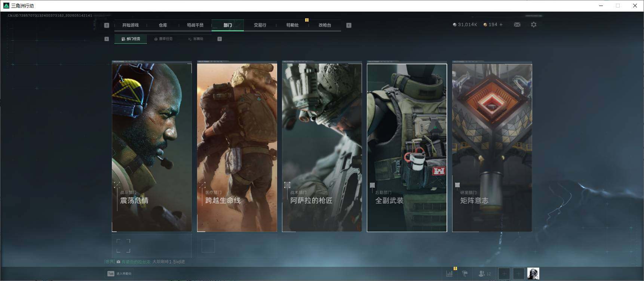Switch to the 仓库 tab

[x=163, y=25]
